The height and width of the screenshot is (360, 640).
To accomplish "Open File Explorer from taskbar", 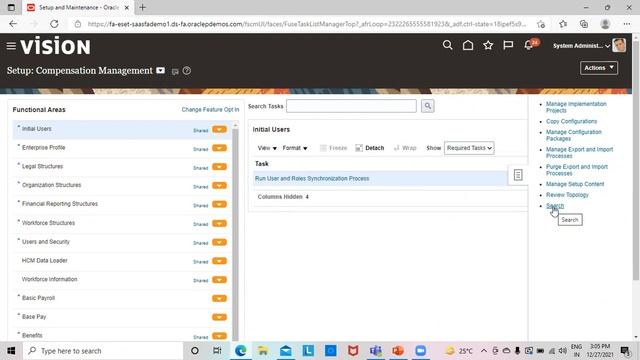I will tap(263, 351).
